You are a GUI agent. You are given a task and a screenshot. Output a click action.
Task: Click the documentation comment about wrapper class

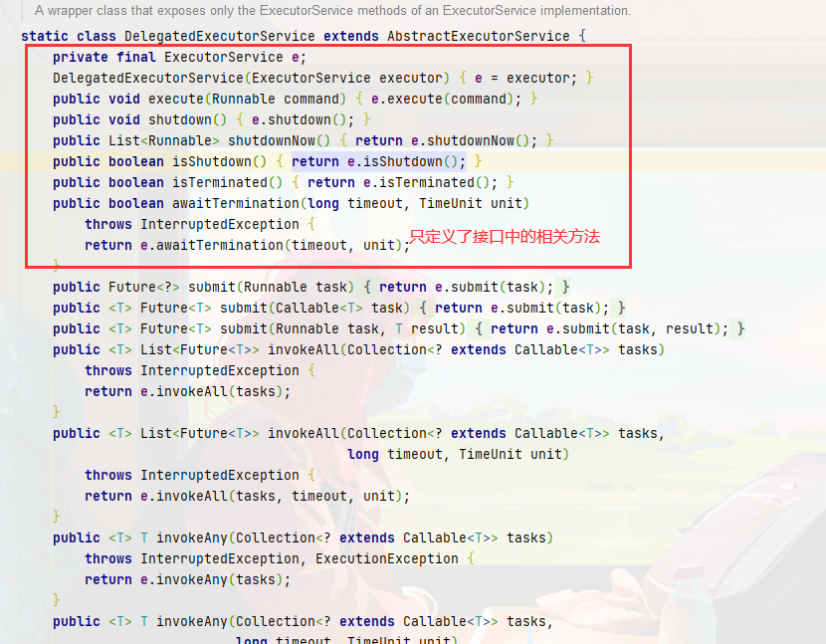click(333, 11)
